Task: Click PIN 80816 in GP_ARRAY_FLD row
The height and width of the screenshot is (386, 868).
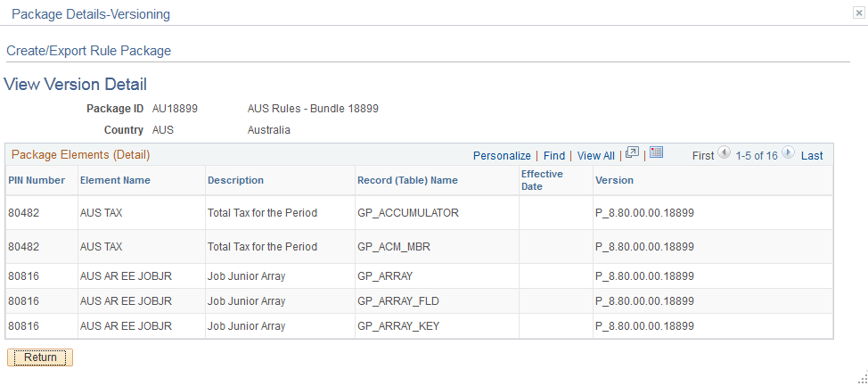Action: tap(24, 300)
